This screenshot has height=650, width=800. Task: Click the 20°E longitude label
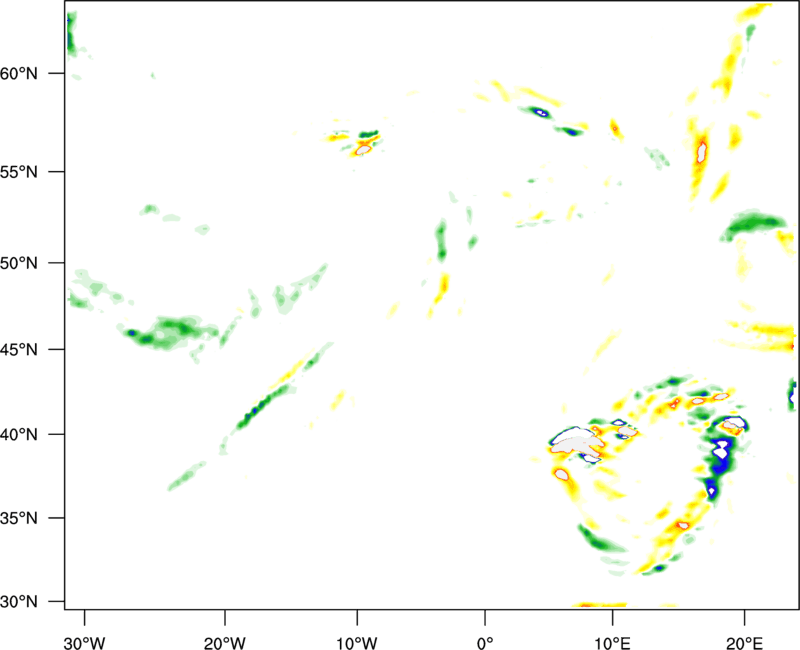pyautogui.click(x=744, y=643)
